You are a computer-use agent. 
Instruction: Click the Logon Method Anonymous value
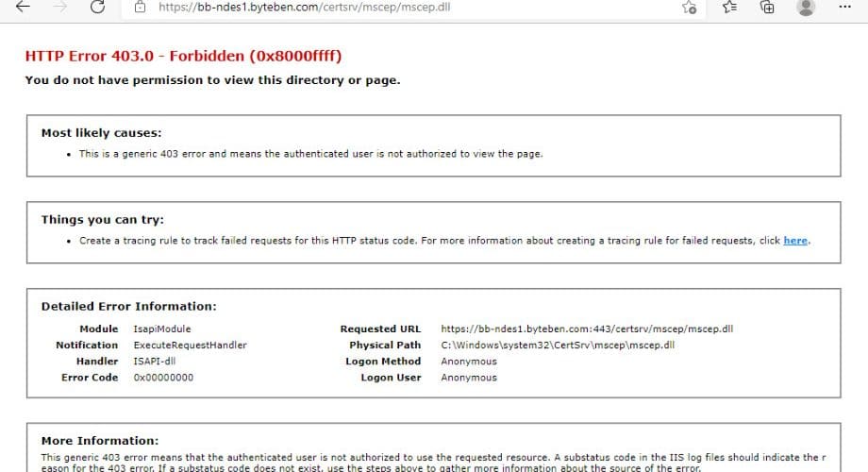[x=469, y=362]
